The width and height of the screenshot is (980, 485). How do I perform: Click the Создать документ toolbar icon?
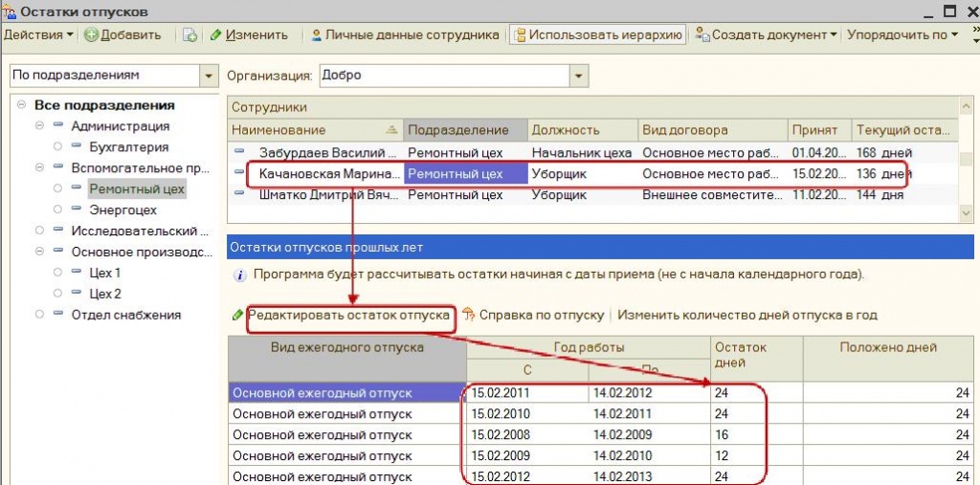(x=703, y=35)
